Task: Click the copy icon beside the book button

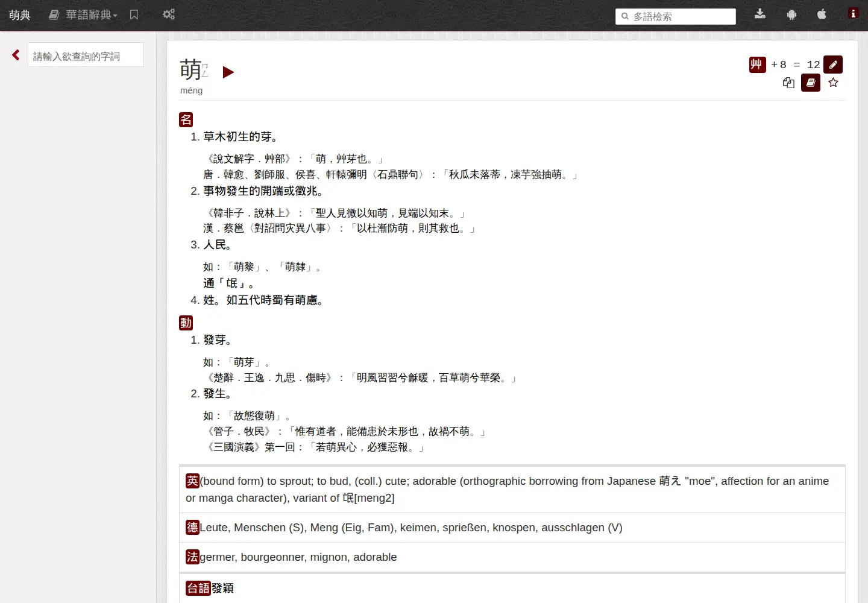Action: [788, 83]
